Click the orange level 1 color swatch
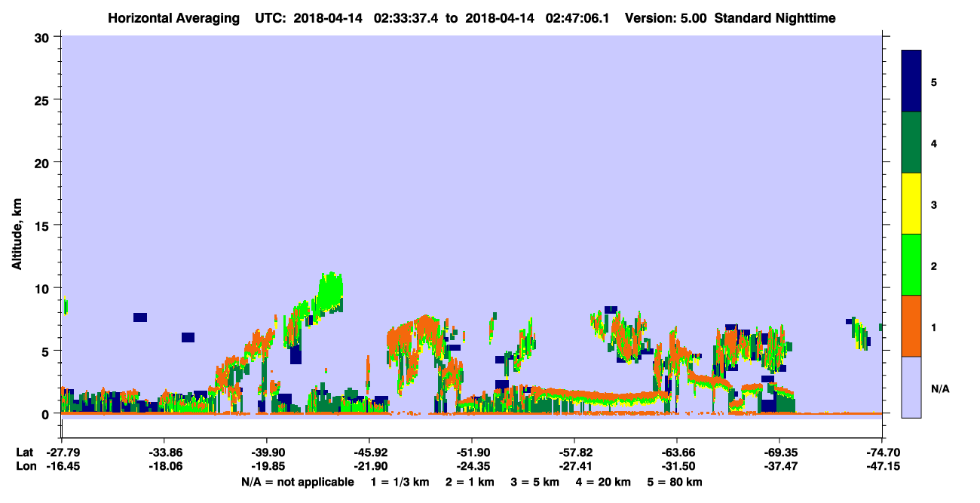Image resolution: width=980 pixels, height=503 pixels. coord(911,326)
